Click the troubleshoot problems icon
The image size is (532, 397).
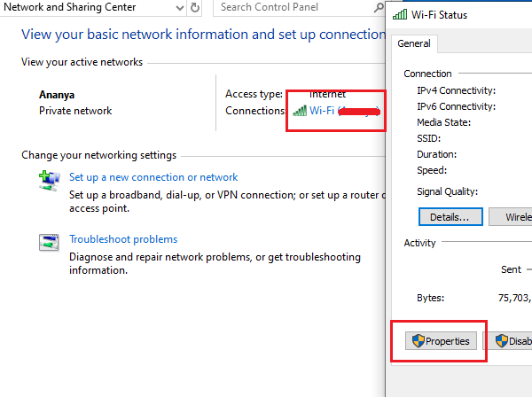click(x=49, y=242)
